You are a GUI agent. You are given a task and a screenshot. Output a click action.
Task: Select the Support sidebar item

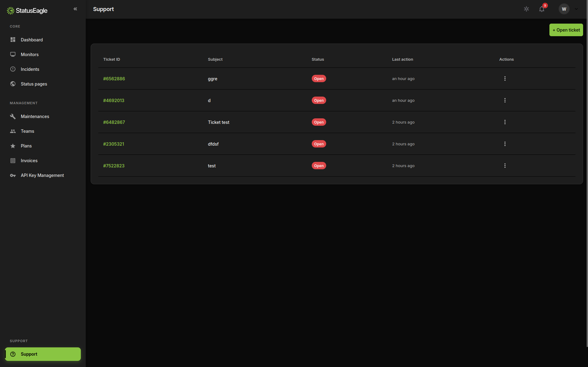(x=43, y=354)
